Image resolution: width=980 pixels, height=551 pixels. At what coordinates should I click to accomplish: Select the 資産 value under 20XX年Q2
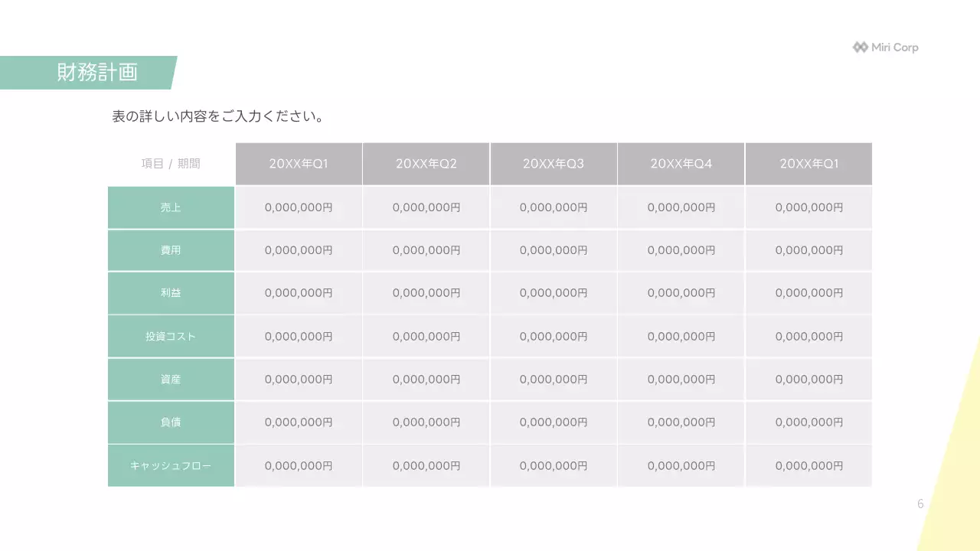[x=426, y=379]
